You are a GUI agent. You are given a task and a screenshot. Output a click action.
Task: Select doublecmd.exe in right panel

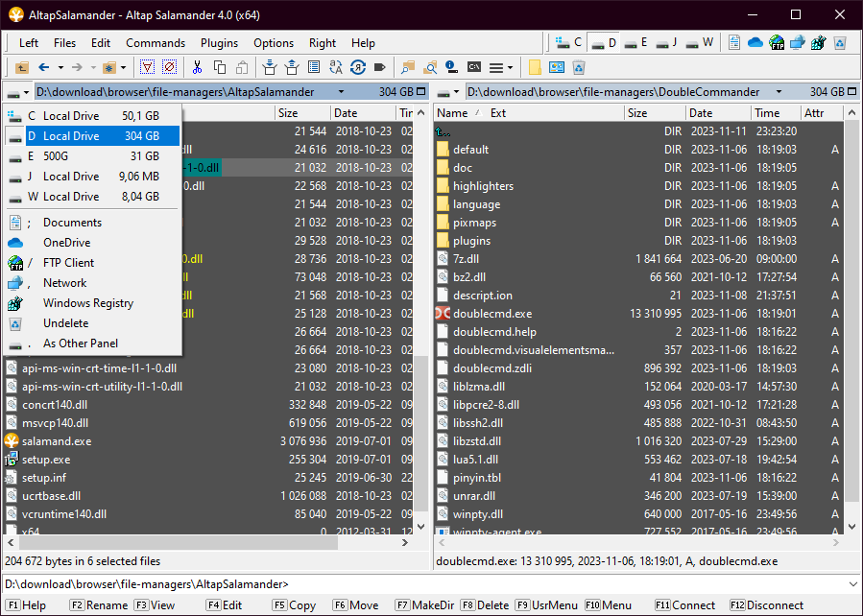(x=491, y=314)
